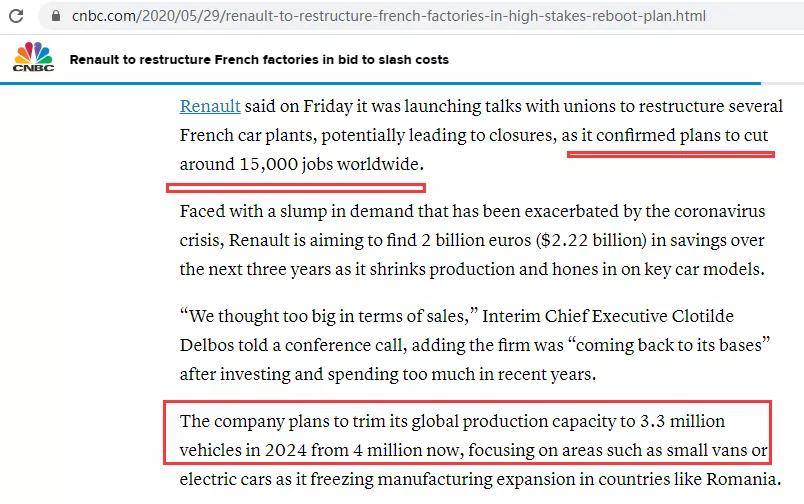Click the '15,000' figure in the first paragraph
The height and width of the screenshot is (504, 804).
click(x=268, y=164)
